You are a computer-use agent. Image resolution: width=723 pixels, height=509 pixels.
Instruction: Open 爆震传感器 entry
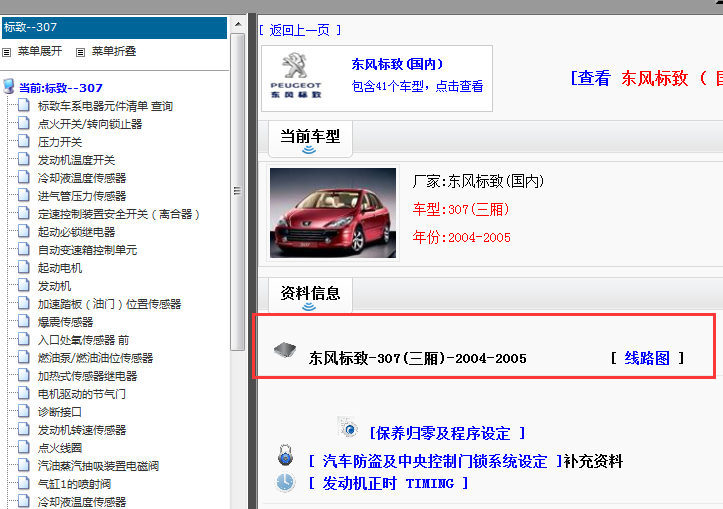65,322
